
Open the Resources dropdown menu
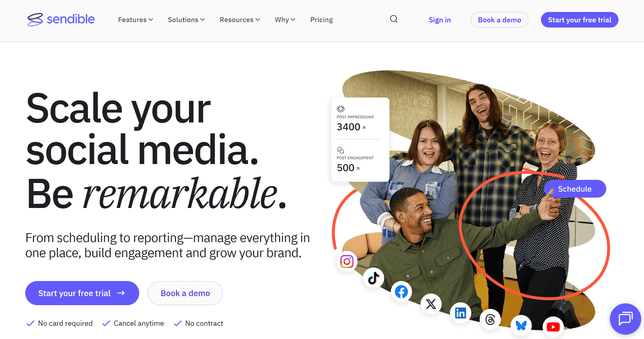[x=240, y=20]
